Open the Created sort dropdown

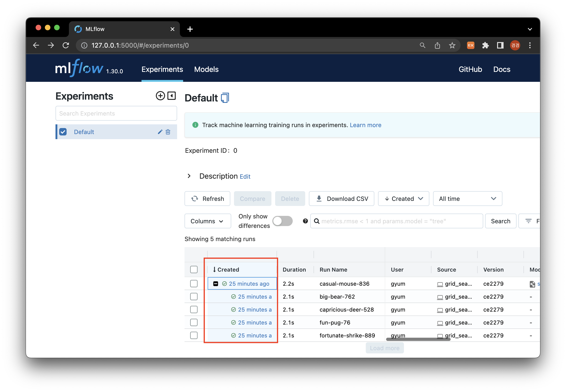[403, 199]
